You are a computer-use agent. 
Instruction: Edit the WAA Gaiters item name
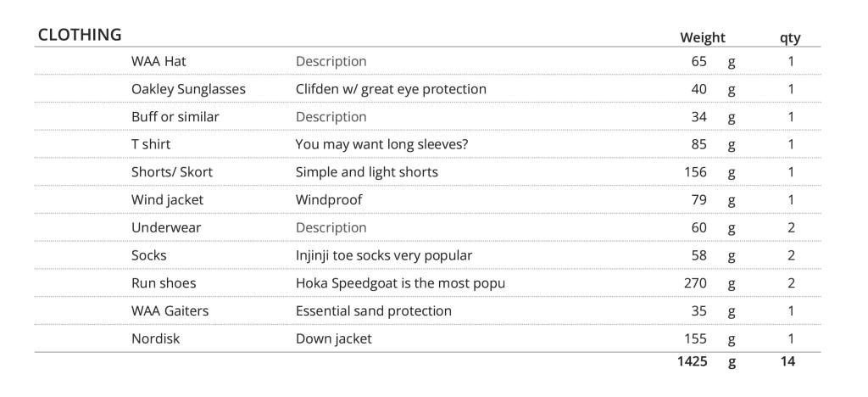point(170,310)
